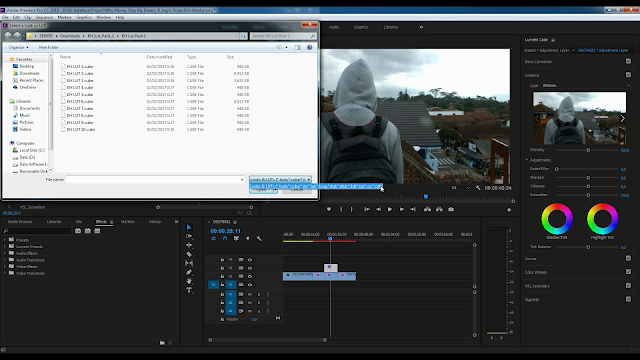Open the File menu
The image size is (640, 360).
tap(5, 17)
